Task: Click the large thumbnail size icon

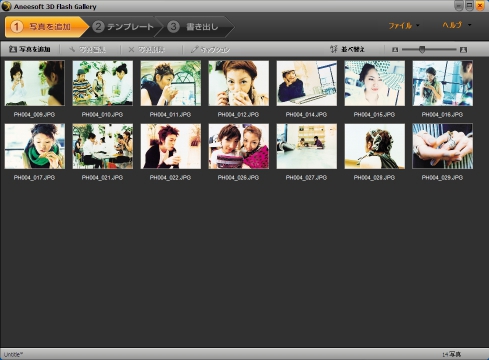Action: pyautogui.click(x=463, y=50)
